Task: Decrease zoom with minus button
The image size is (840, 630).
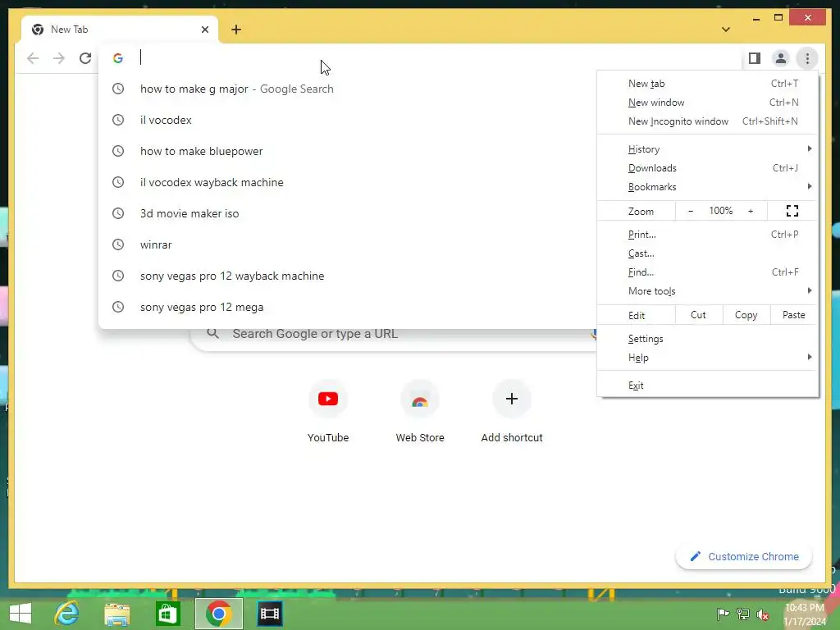Action: coord(691,211)
